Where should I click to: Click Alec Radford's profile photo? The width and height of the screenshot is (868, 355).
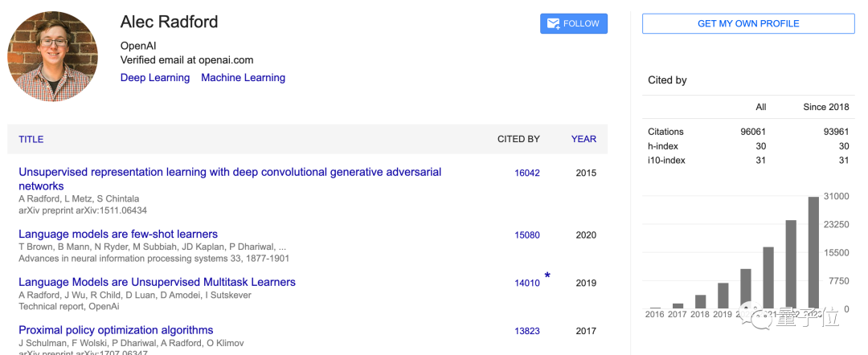click(x=53, y=56)
